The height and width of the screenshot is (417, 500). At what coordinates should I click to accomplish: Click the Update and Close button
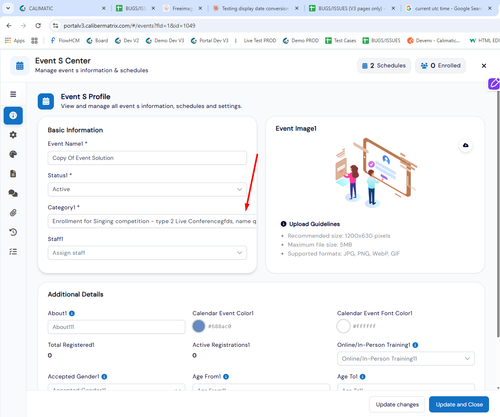click(459, 405)
